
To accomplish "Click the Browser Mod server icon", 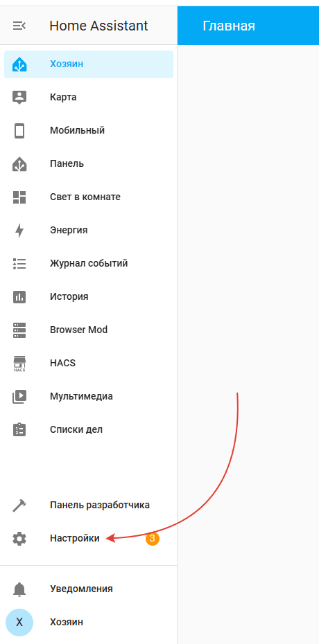I will (x=19, y=330).
